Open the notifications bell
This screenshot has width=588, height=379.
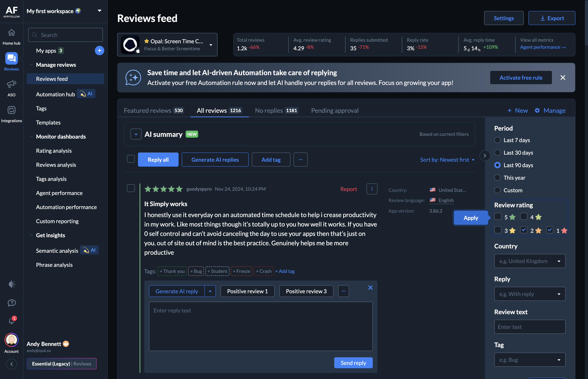click(x=12, y=321)
